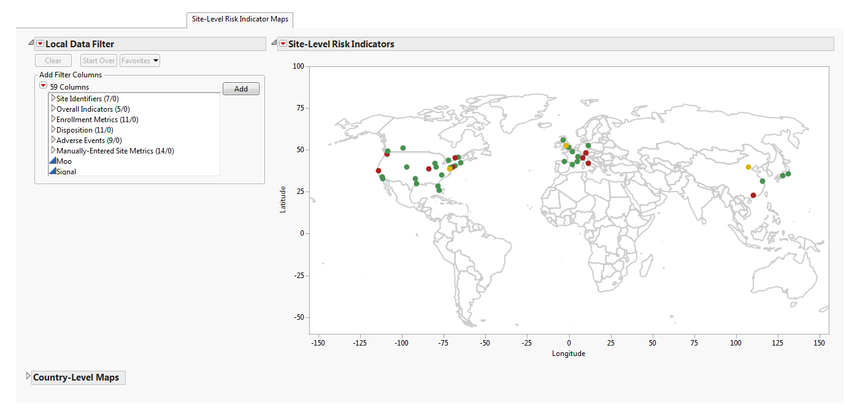Expand the Overall Indicators column group
The image size is (868, 418).
pyautogui.click(x=53, y=109)
